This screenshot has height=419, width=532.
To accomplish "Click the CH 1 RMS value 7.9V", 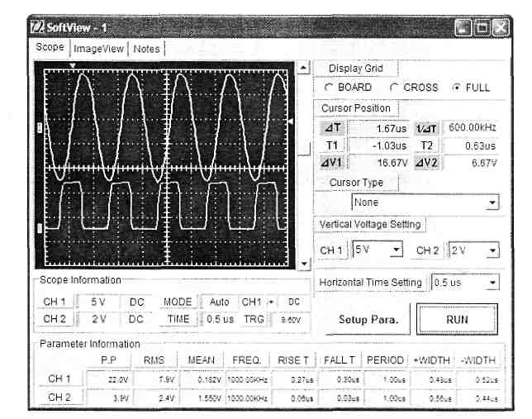I will (x=154, y=379).
